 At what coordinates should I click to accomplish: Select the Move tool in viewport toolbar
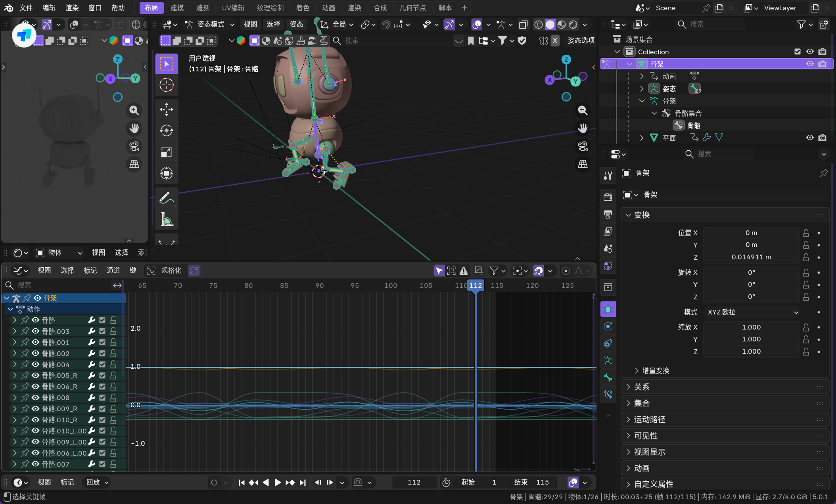pos(166,109)
